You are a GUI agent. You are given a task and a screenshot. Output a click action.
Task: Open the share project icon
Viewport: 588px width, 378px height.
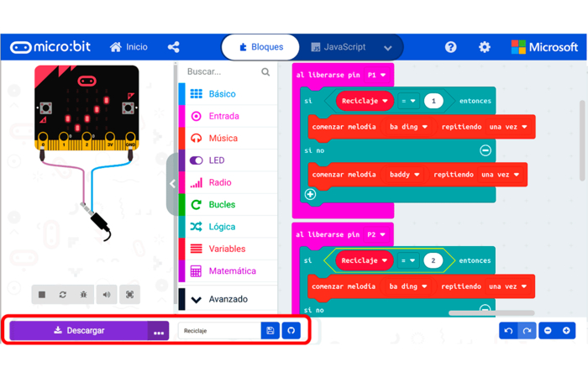(173, 47)
